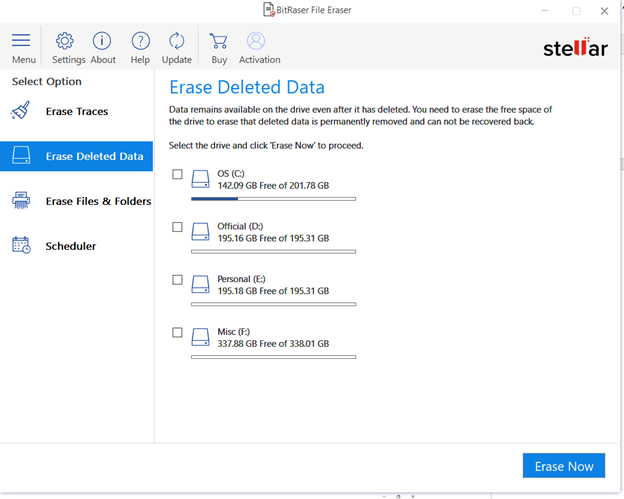The image size is (624, 499).
Task: Click '195.16 GB Free of 195.31 GB' text
Action: point(273,238)
